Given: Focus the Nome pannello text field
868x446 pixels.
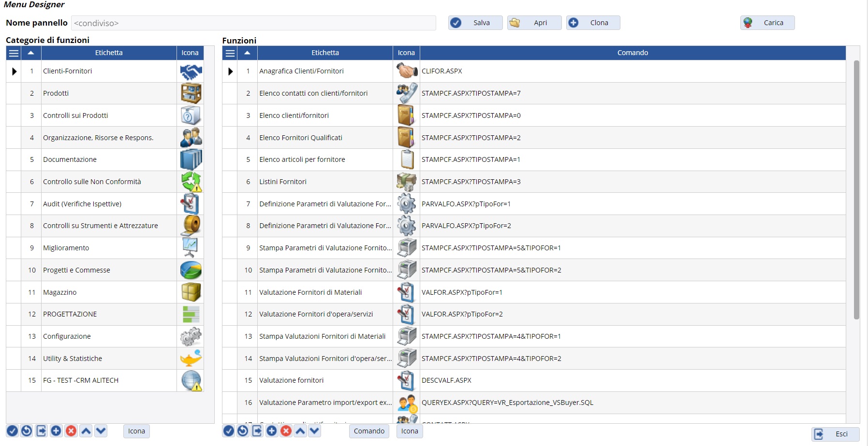Looking at the screenshot, I should [x=253, y=23].
